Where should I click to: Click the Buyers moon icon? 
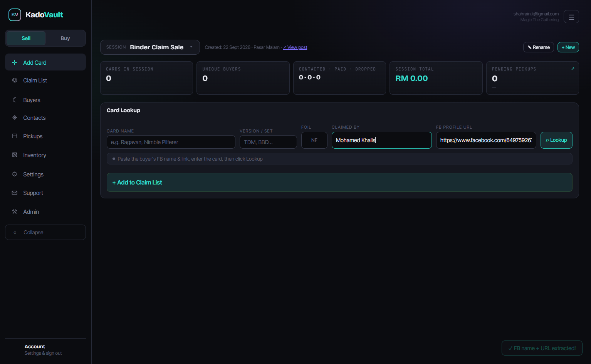click(15, 100)
